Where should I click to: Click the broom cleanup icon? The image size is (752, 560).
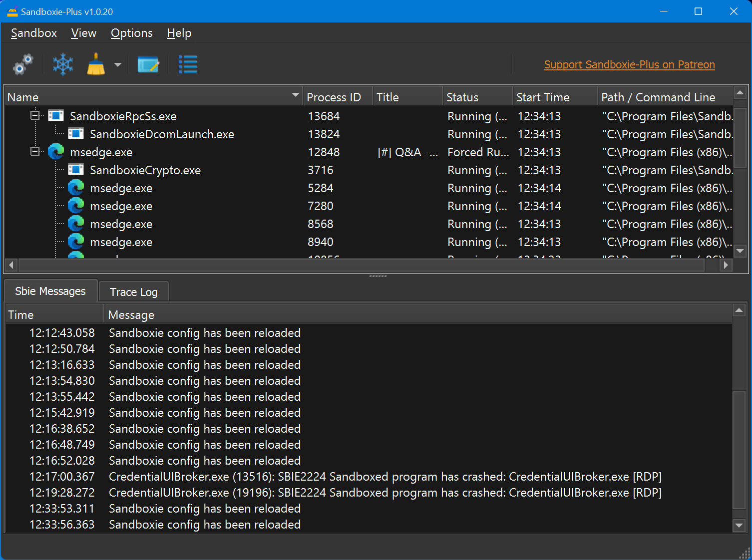point(96,65)
